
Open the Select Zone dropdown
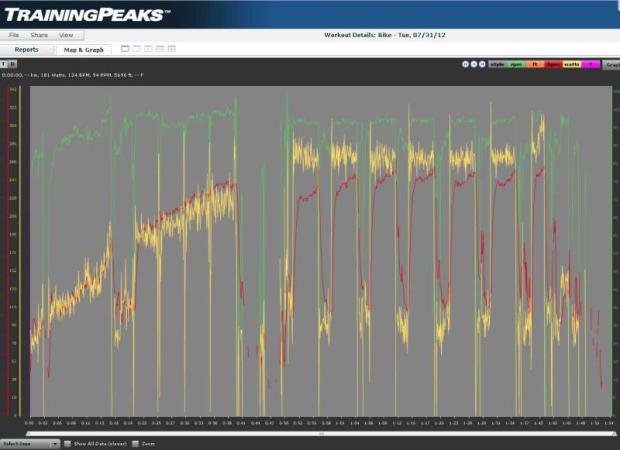(30, 443)
